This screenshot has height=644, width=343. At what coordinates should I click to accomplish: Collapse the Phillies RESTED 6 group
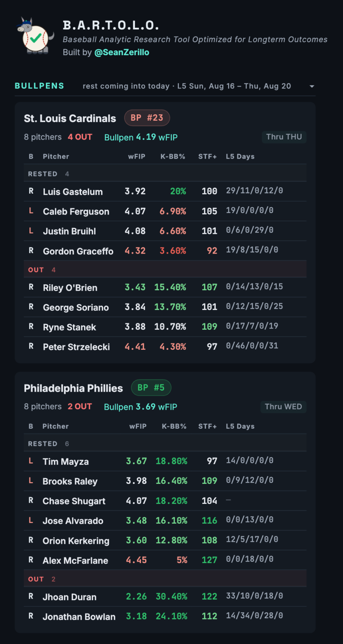tap(165, 444)
